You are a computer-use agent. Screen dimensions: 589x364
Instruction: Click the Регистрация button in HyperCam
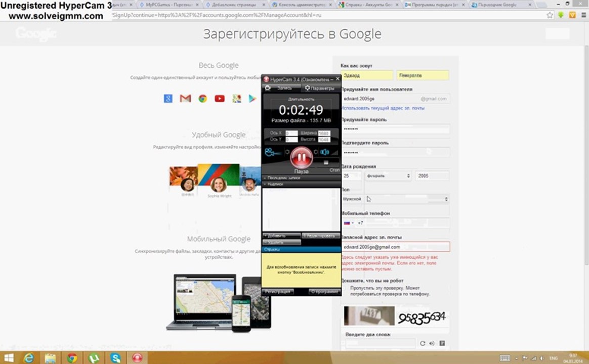click(x=278, y=292)
